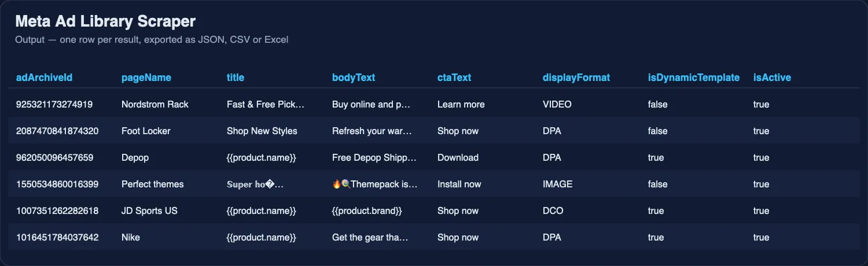The image size is (868, 266).
Task: Click DPA in the Depop row
Action: tap(552, 158)
